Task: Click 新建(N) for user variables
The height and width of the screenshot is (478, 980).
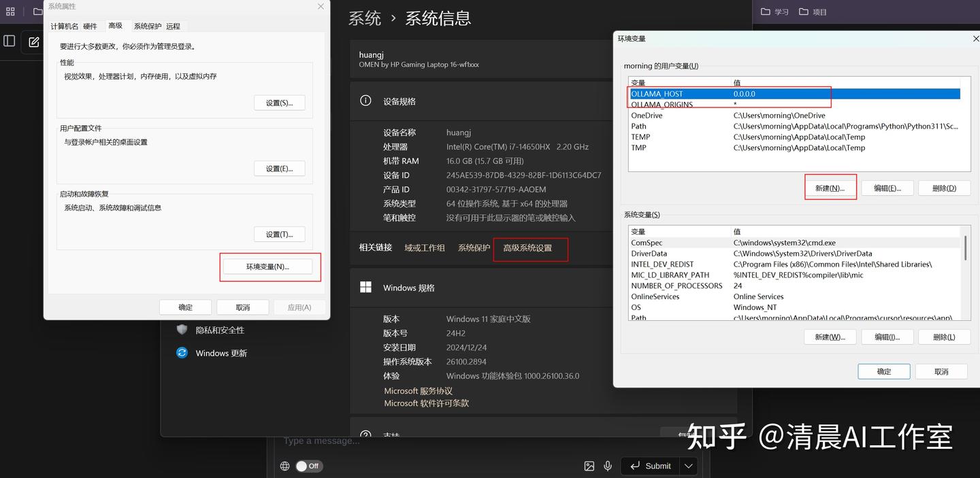Action: coord(830,188)
